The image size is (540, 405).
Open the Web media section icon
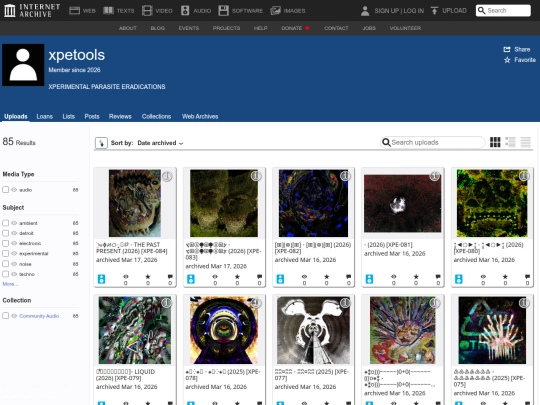(x=74, y=11)
